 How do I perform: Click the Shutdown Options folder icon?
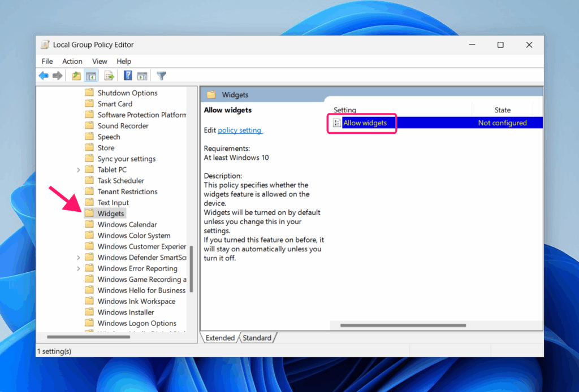89,92
